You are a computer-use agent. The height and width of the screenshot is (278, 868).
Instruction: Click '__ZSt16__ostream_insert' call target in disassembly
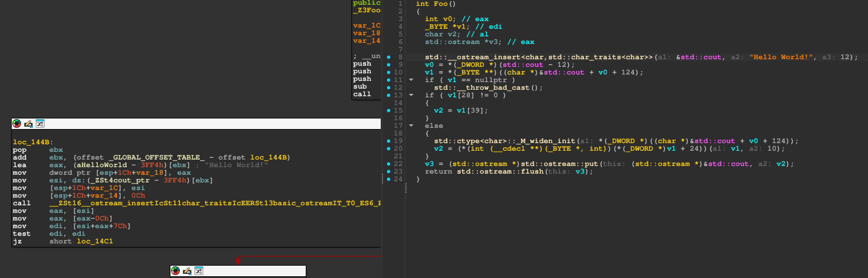(x=215, y=204)
